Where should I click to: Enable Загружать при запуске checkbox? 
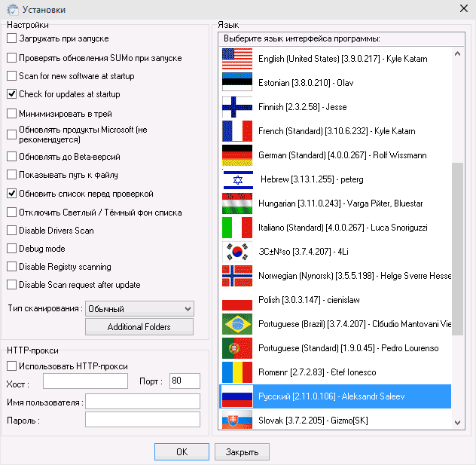point(11,38)
